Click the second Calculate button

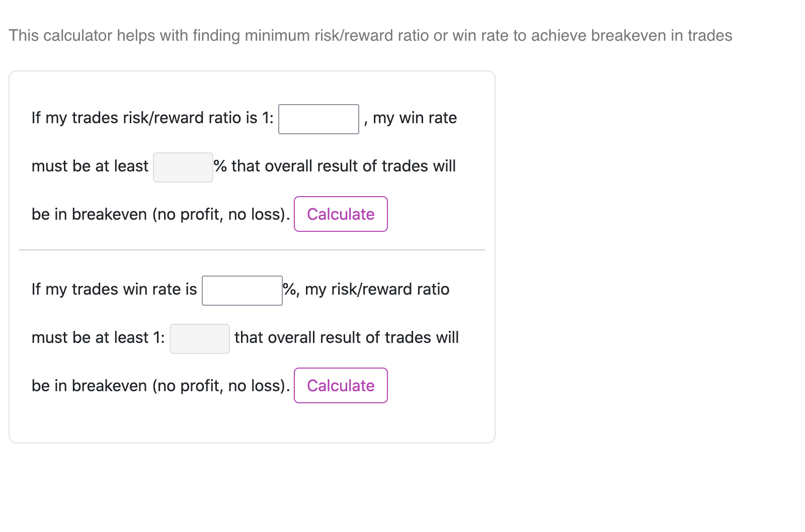coord(340,385)
